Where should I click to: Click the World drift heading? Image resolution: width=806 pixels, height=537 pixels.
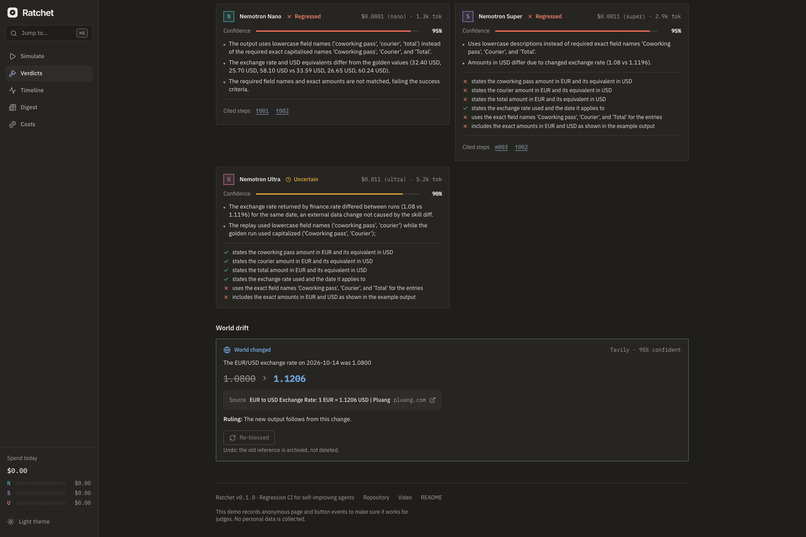pyautogui.click(x=232, y=328)
